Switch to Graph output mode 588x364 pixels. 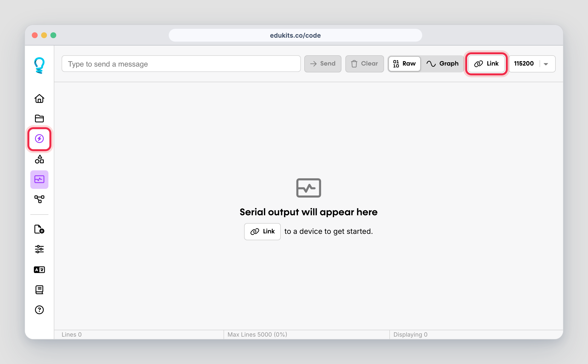[442, 64]
